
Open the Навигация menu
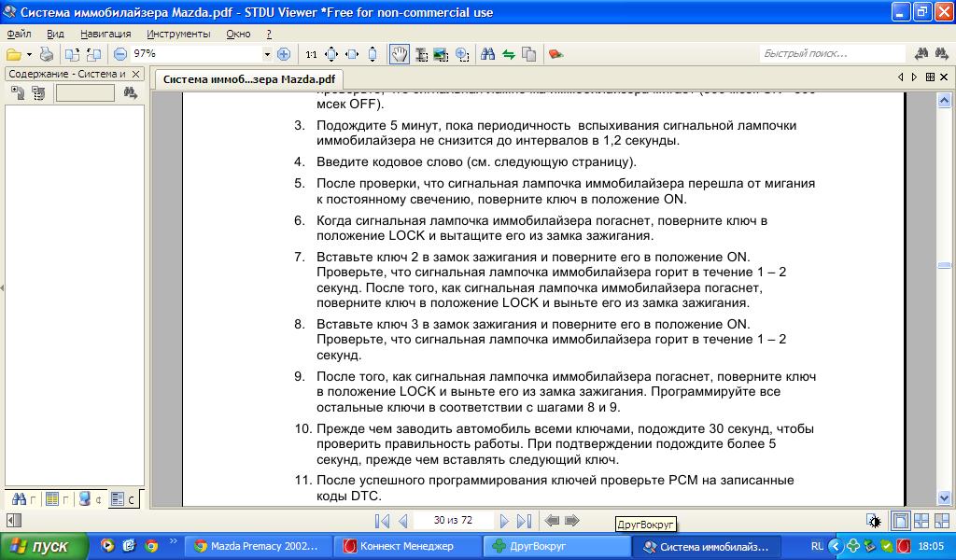click(105, 35)
